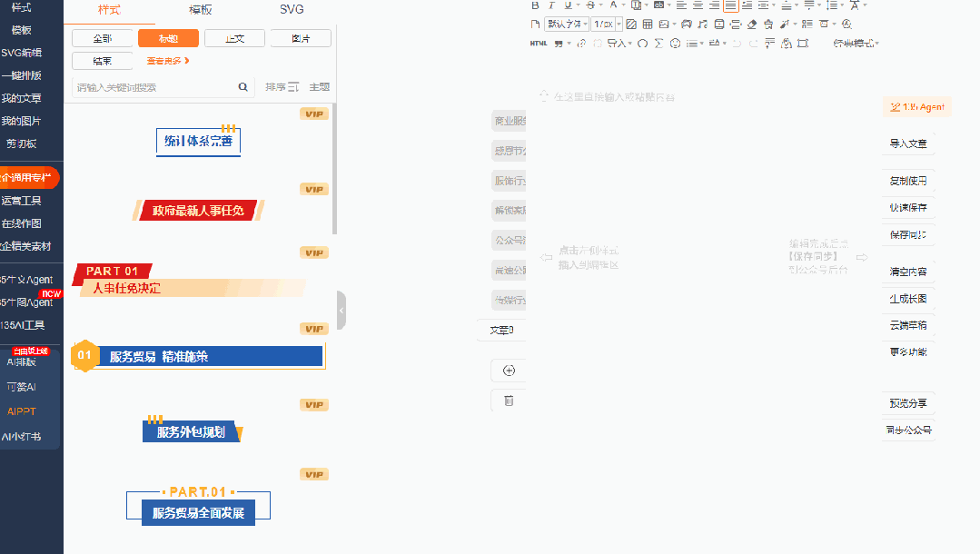This screenshot has width=980, height=554.
Task: Open the emoji insert tool
Action: [x=675, y=42]
